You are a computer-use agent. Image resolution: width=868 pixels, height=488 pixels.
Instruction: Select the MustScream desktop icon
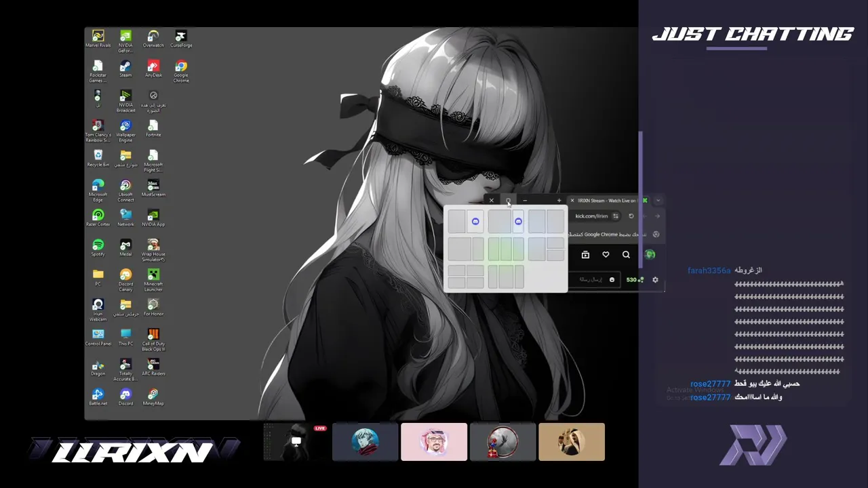click(153, 188)
